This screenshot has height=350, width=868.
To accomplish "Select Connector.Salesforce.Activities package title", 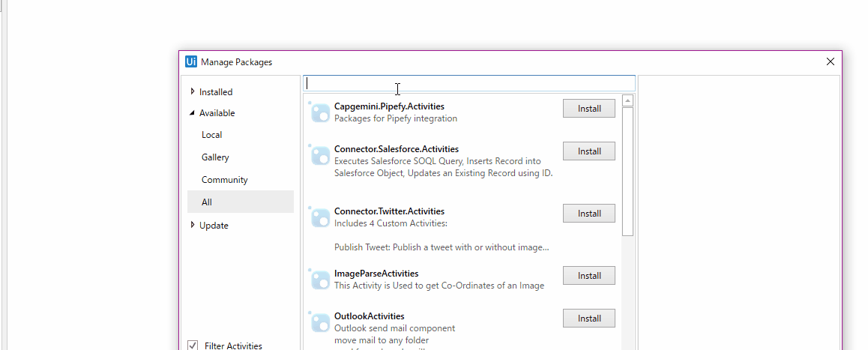I will click(x=397, y=149).
